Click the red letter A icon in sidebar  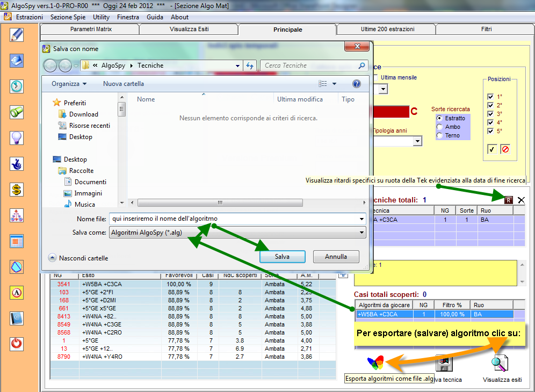(16, 293)
